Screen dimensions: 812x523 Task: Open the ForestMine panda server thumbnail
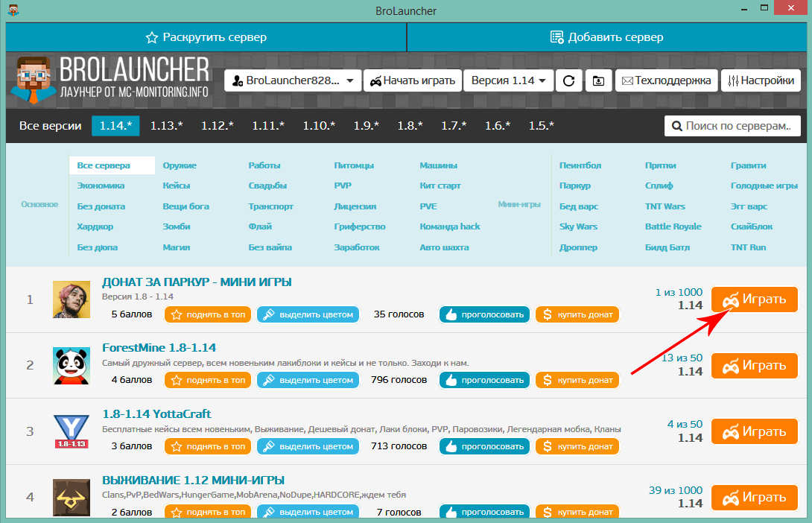72,366
